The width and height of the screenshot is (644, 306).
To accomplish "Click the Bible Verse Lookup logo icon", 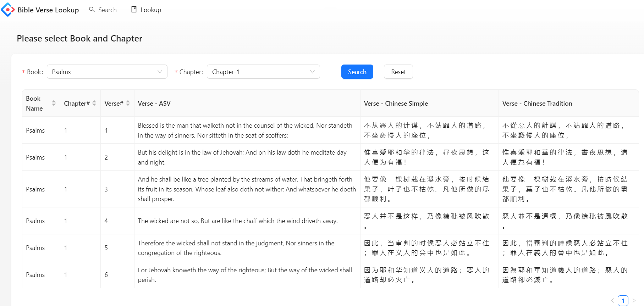I will [x=8, y=10].
